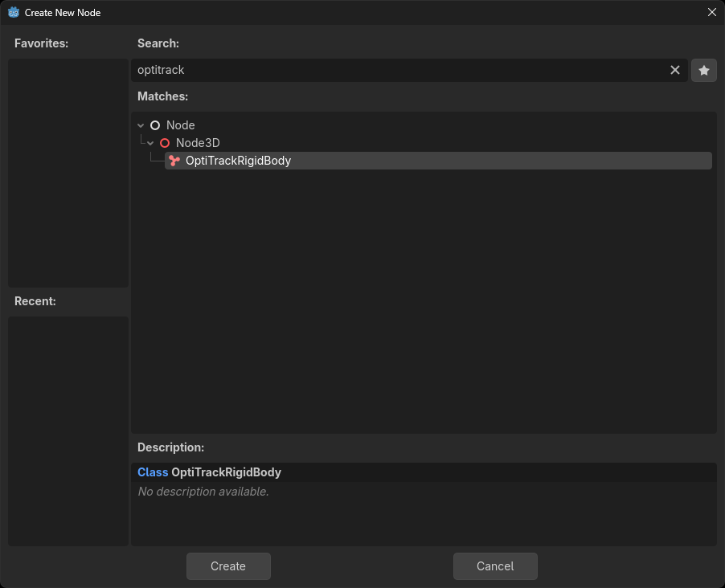Screen dimensions: 725x588
Task: Collapse the Node tree entry
Action: point(141,125)
